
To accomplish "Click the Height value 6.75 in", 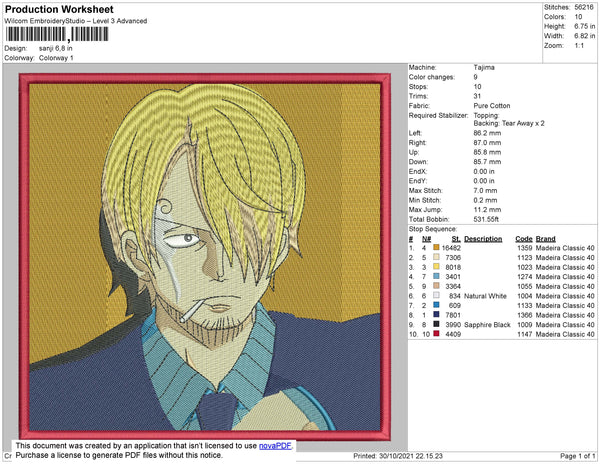I will [585, 26].
